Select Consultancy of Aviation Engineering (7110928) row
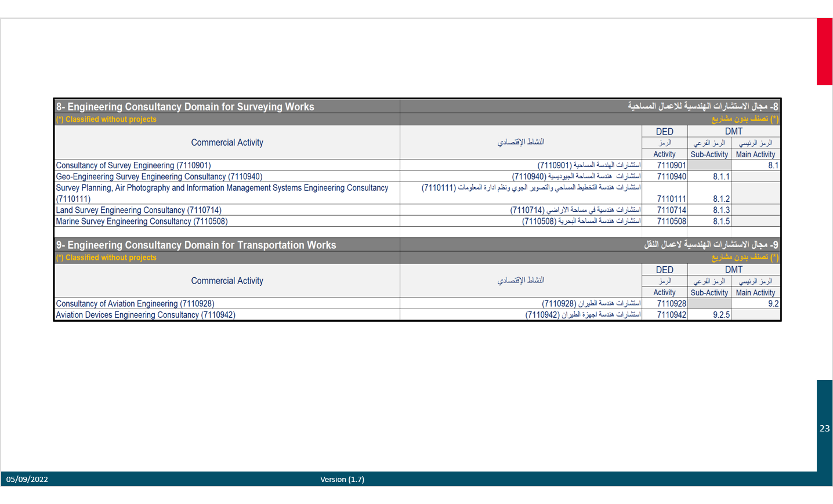833x504 pixels. pos(135,304)
